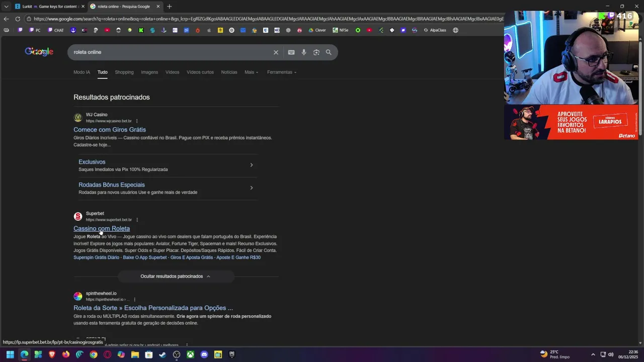The width and height of the screenshot is (644, 362).
Task: Search by image using the lens icon
Action: click(316, 52)
